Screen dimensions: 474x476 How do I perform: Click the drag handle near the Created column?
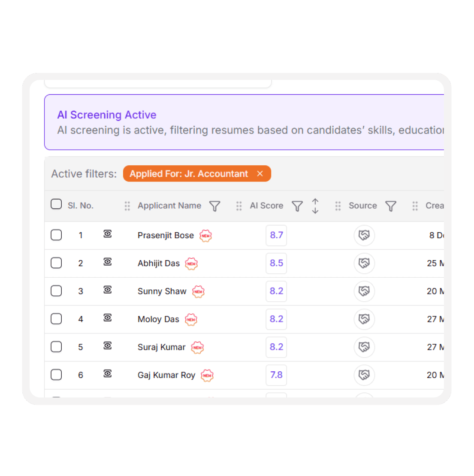pos(415,206)
